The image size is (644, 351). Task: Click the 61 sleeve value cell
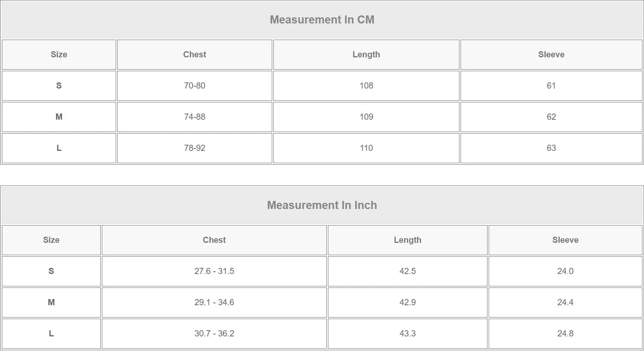[551, 86]
